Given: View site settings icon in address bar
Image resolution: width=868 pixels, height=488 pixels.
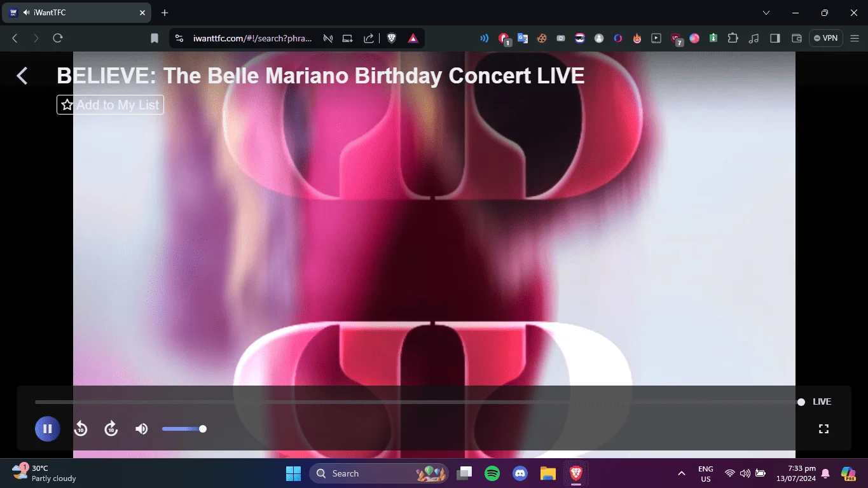Looking at the screenshot, I should click(179, 38).
